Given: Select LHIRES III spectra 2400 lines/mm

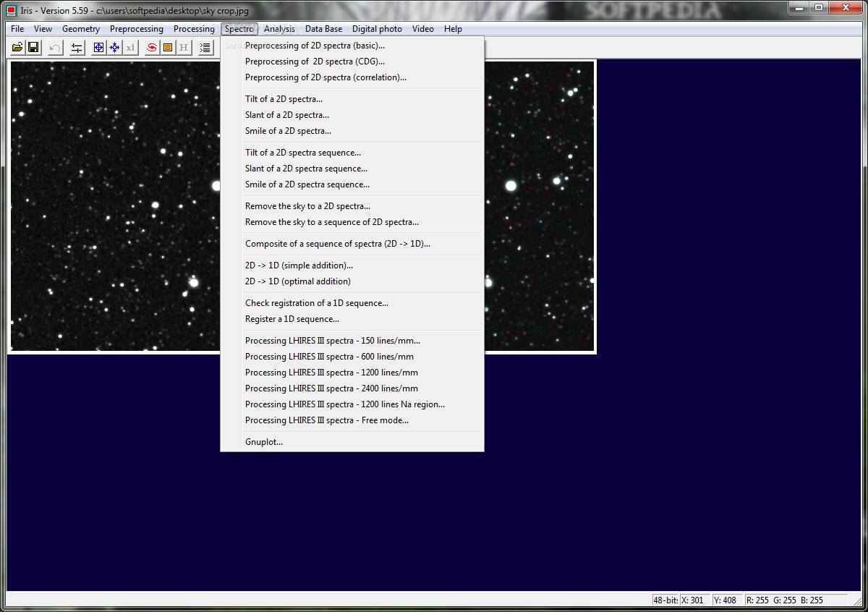Looking at the screenshot, I should click(352, 388).
